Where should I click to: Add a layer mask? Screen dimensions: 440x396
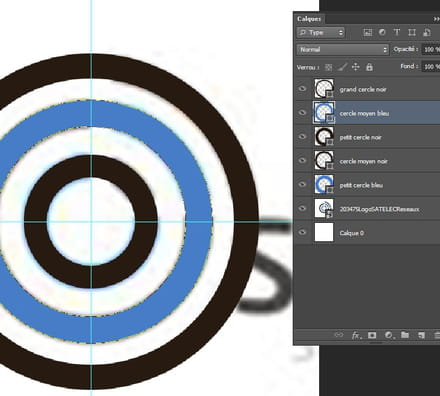pos(372,335)
